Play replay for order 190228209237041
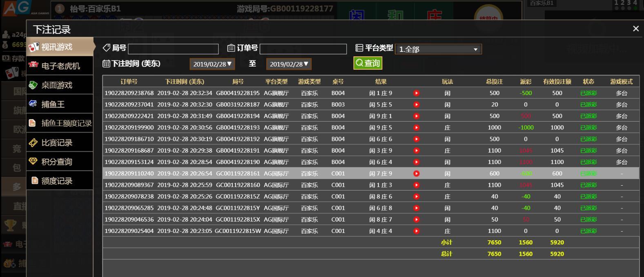The height and width of the screenshot is (277, 644). [416, 104]
